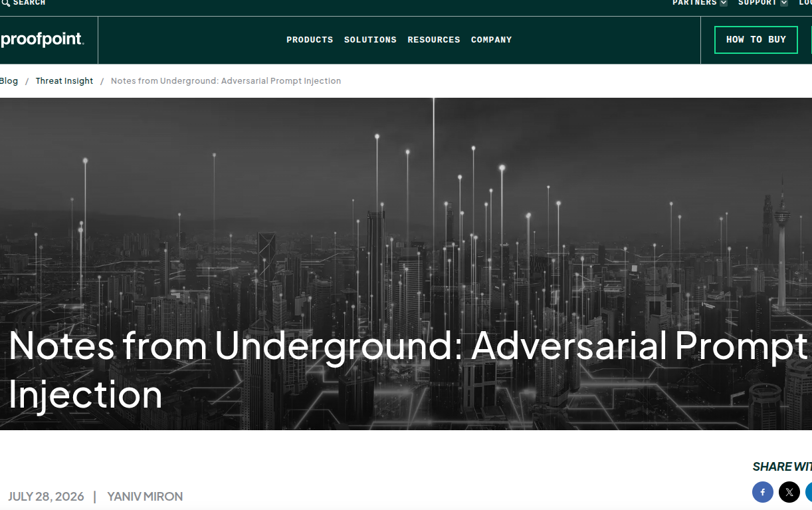The height and width of the screenshot is (510, 812).
Task: Expand the SUPPORT dropdown chevron
Action: tap(784, 3)
